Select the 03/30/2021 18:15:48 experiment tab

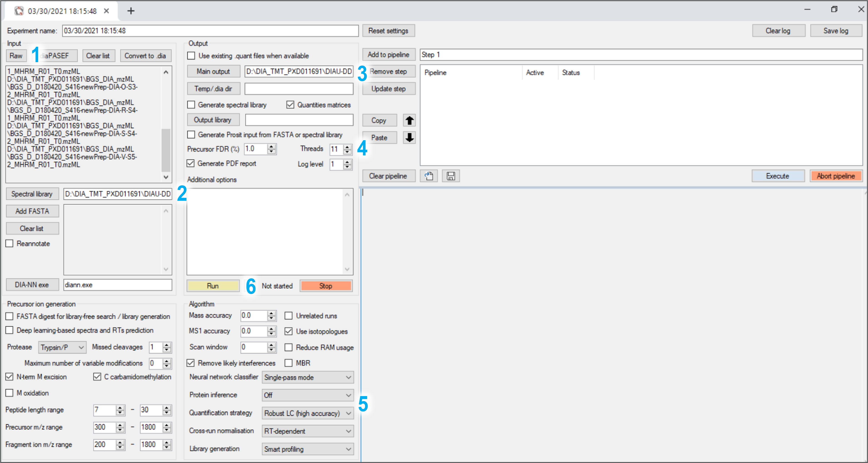tap(62, 11)
